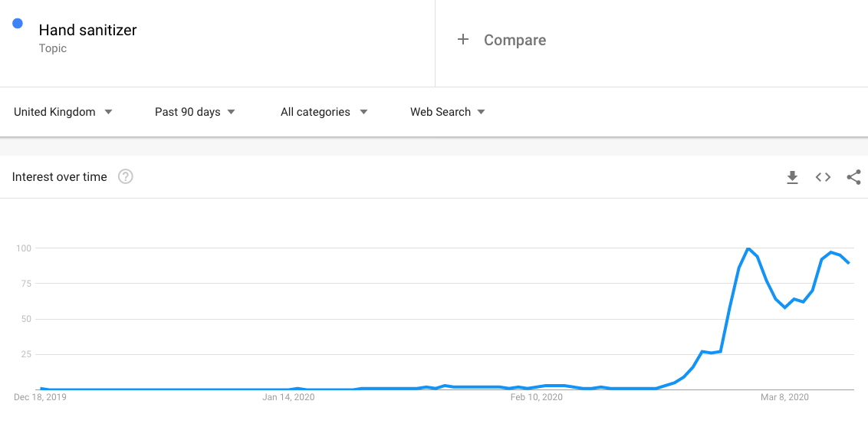This screenshot has width=868, height=437.
Task: Select the Hand sanitizer search term
Action: pos(87,30)
